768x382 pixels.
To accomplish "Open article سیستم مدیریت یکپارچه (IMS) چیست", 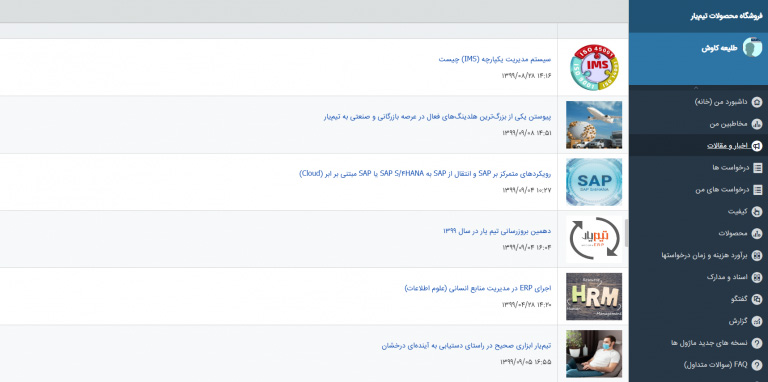I will point(495,59).
